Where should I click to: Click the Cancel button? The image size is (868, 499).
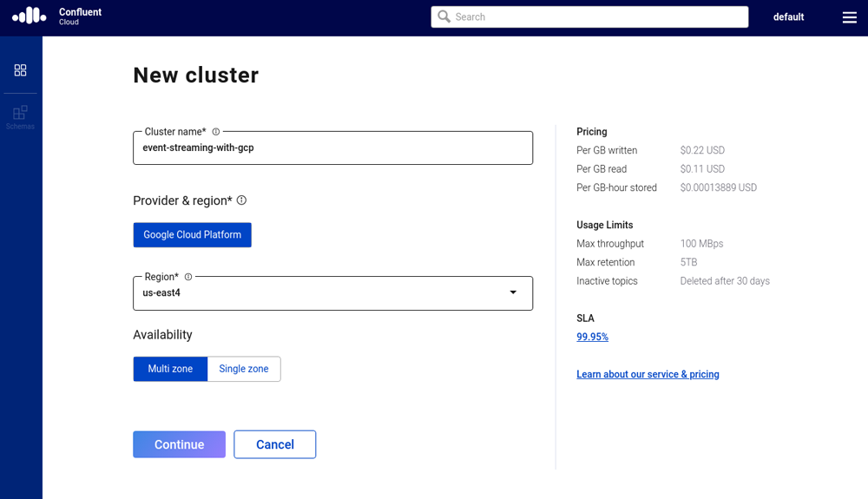coord(274,444)
